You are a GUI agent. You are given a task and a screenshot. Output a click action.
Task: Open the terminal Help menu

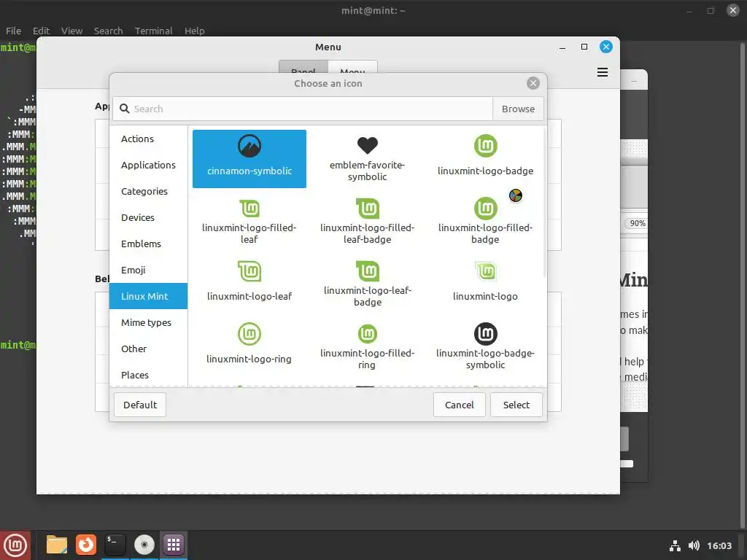194,31
